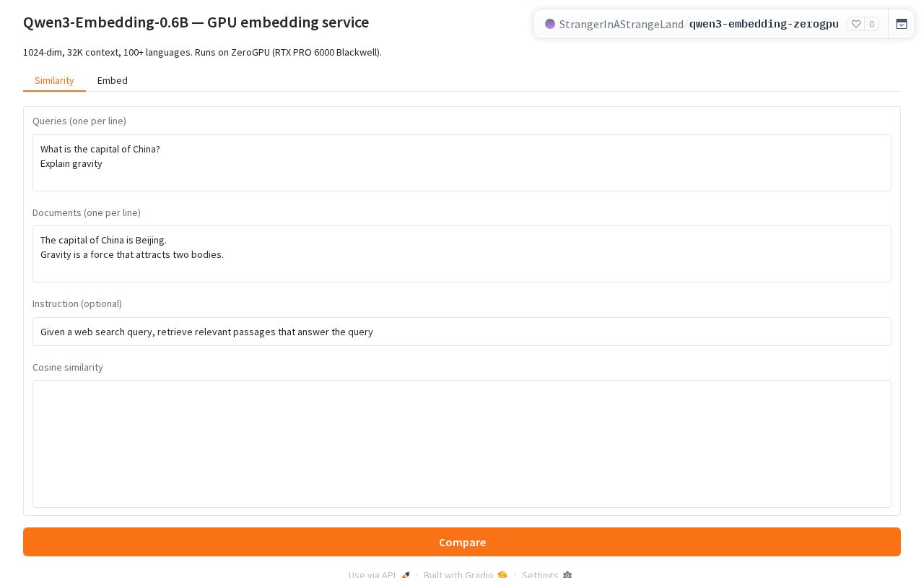
Task: Run the Compare button
Action: coord(462,542)
